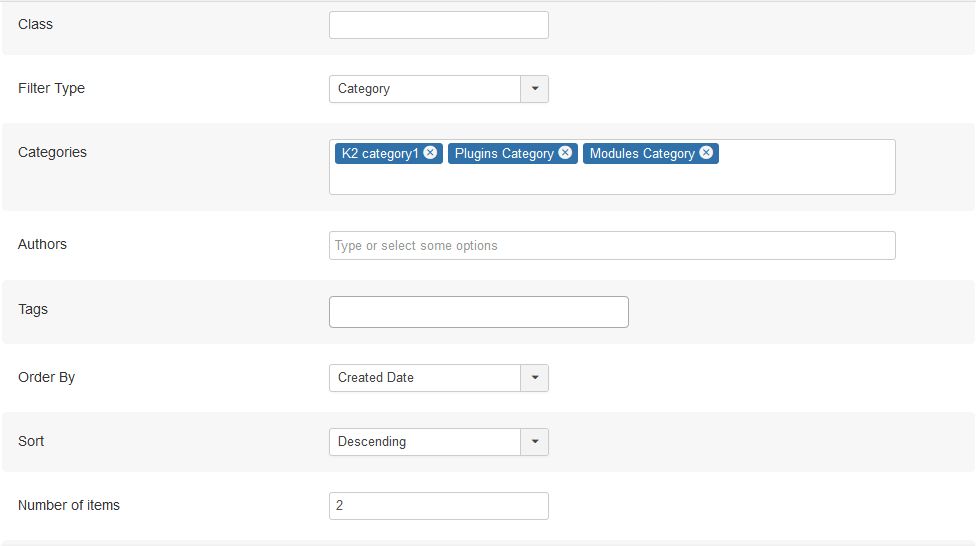Viewport: 976px width, 546px height.
Task: Remove the K2 category1 tag
Action: pos(430,153)
